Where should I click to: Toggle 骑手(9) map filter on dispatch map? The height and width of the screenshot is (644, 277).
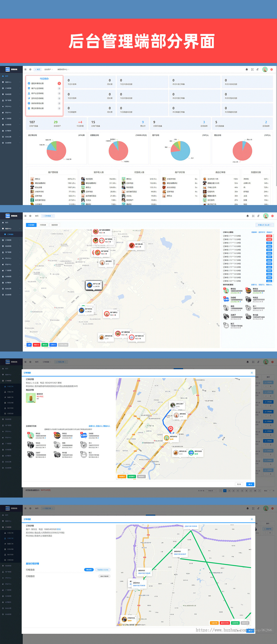click(45, 345)
